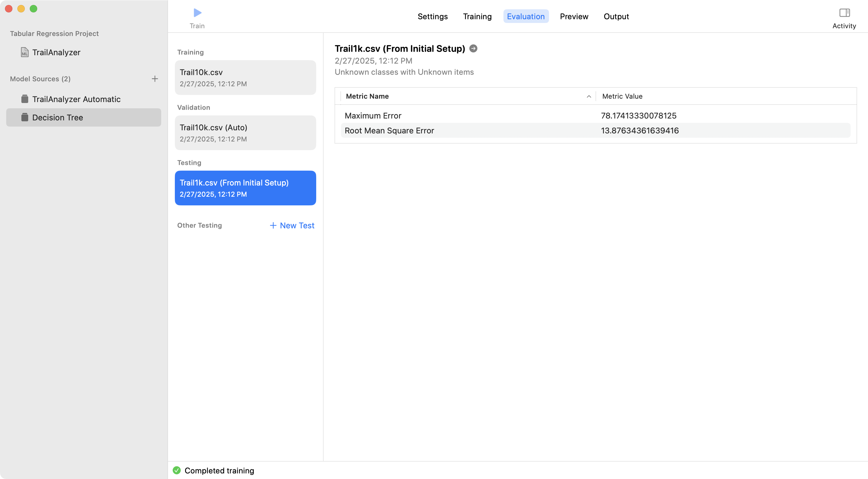The image size is (868, 479).
Task: Click the green zoom window button
Action: pos(33,9)
